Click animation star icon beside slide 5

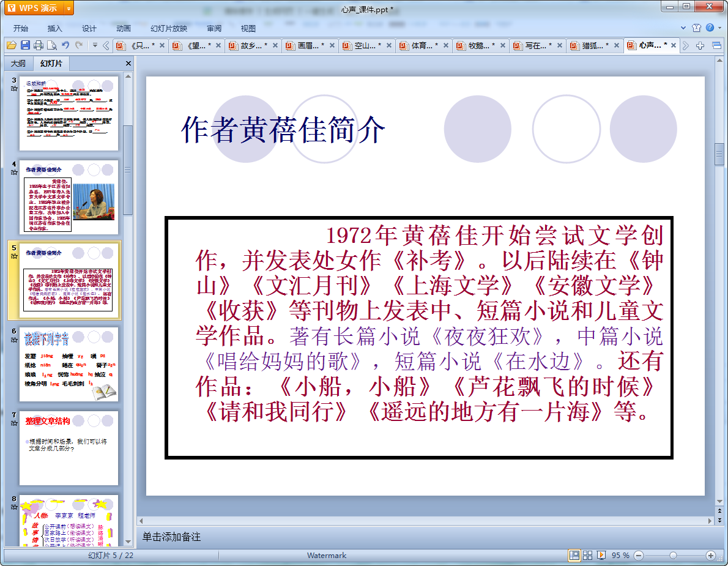point(14,256)
